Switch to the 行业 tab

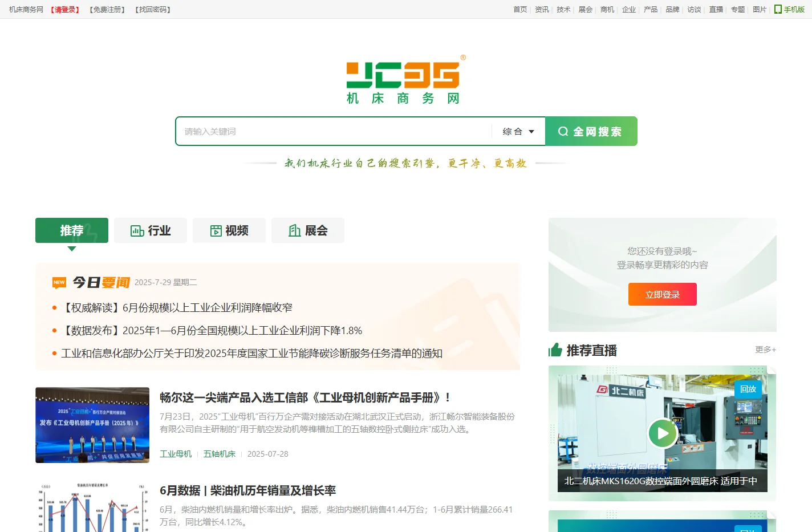pos(151,230)
